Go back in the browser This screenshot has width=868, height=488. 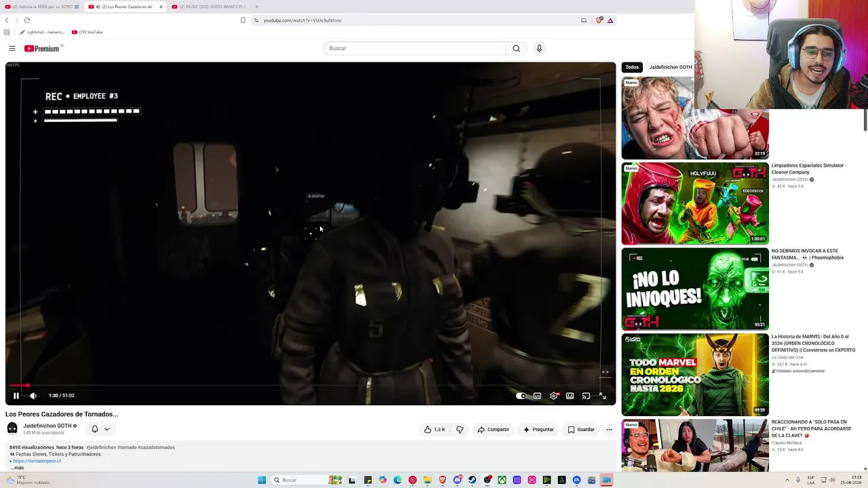(7, 20)
